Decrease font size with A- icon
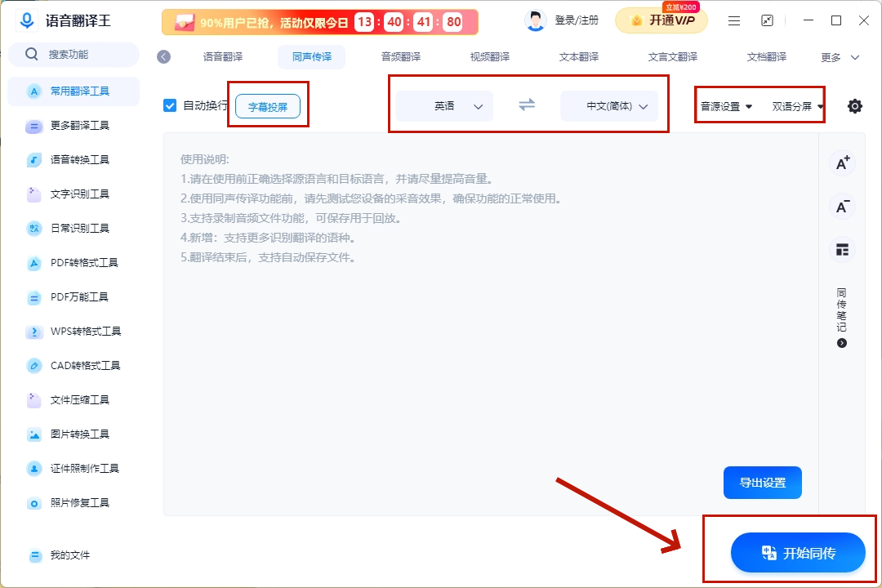Image resolution: width=882 pixels, height=588 pixels. [x=842, y=207]
